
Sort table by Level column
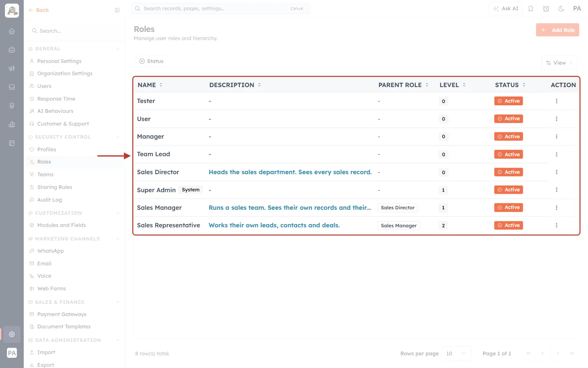coord(452,85)
